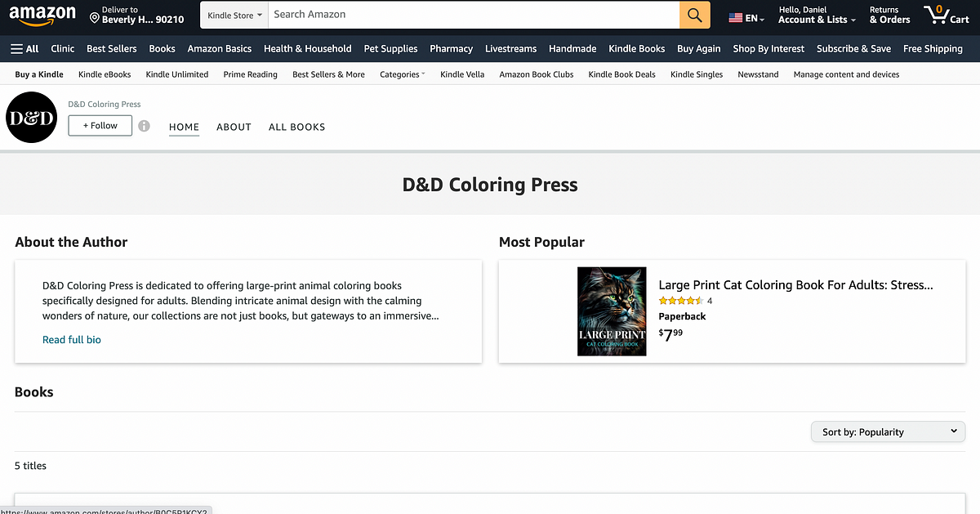The height and width of the screenshot is (514, 980).
Task: Click Livestreams nav item
Action: pyautogui.click(x=510, y=49)
